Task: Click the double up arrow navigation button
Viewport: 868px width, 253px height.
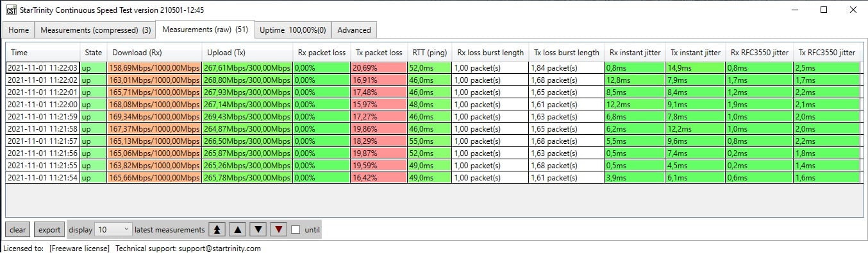Action: [x=219, y=229]
